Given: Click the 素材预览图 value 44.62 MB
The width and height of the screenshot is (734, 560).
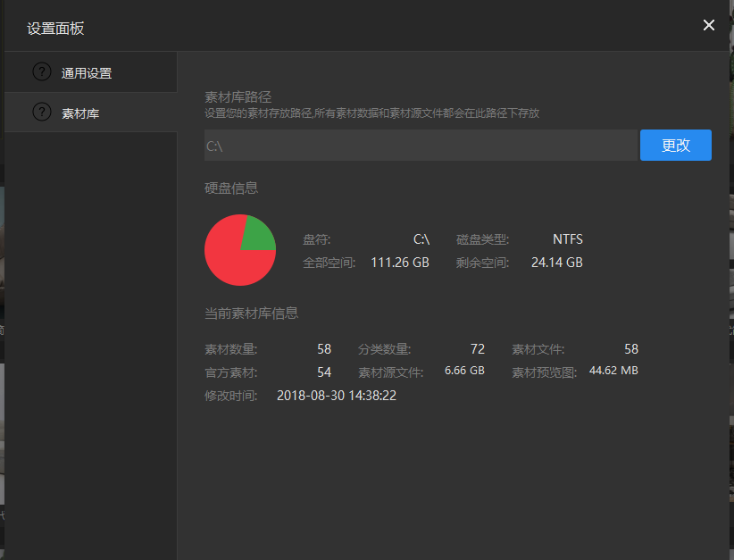Looking at the screenshot, I should pos(613,369).
